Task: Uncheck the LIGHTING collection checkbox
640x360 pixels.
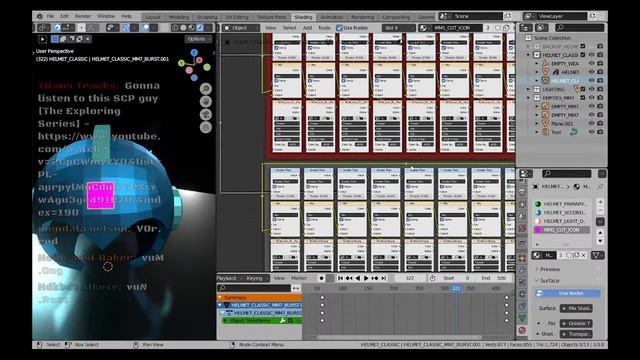Action: pyautogui.click(x=583, y=89)
